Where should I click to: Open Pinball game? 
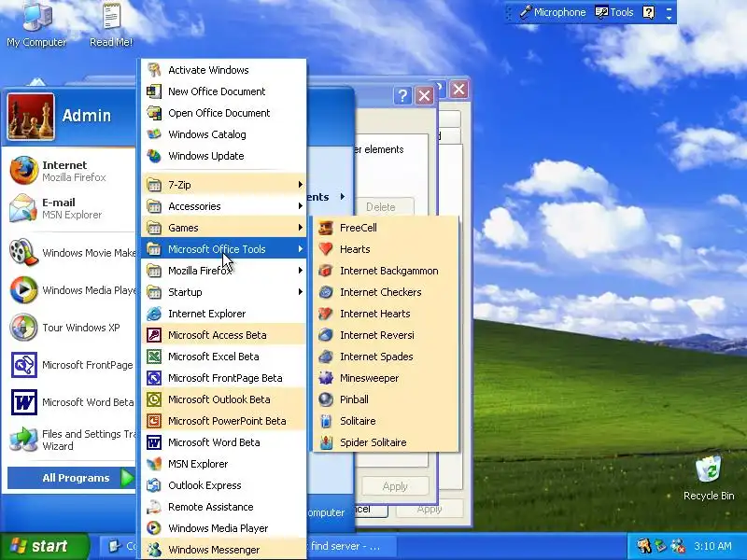pyautogui.click(x=385, y=399)
